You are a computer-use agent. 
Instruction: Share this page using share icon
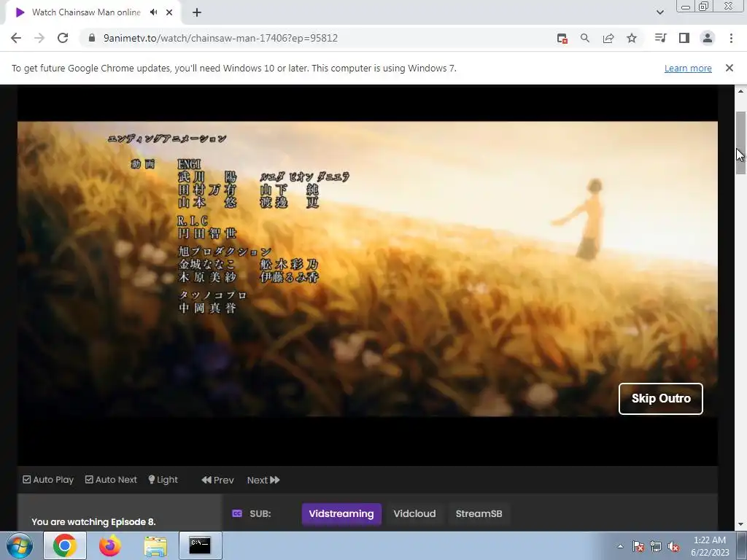coord(608,38)
